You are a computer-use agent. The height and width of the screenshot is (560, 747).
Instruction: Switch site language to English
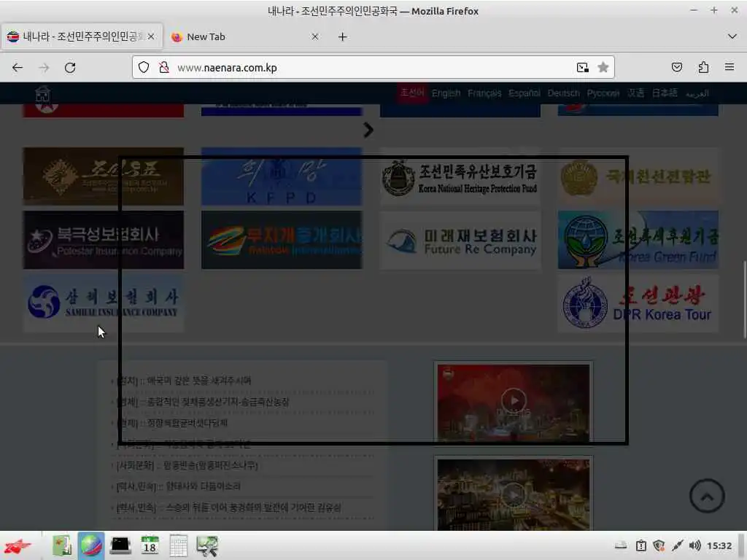[446, 93]
